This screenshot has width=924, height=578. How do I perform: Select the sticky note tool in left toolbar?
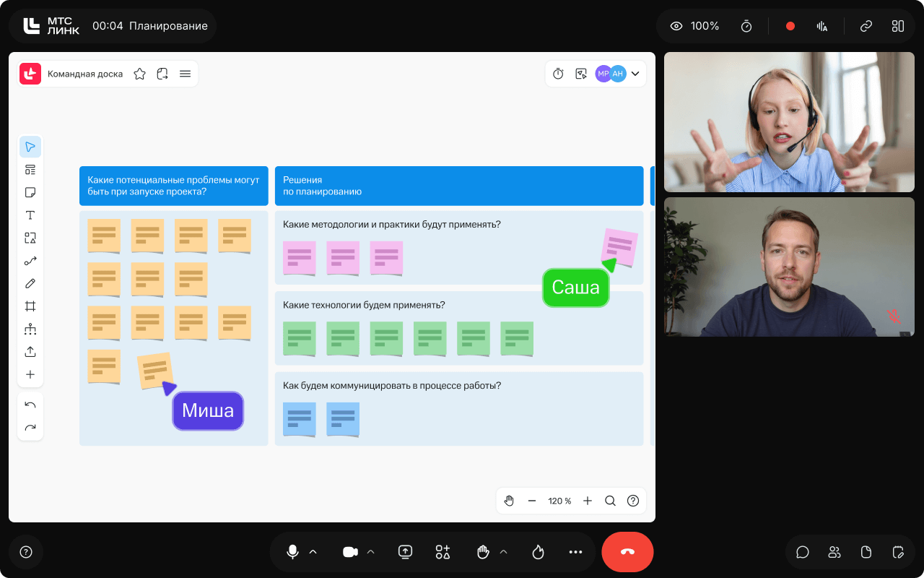tap(30, 193)
